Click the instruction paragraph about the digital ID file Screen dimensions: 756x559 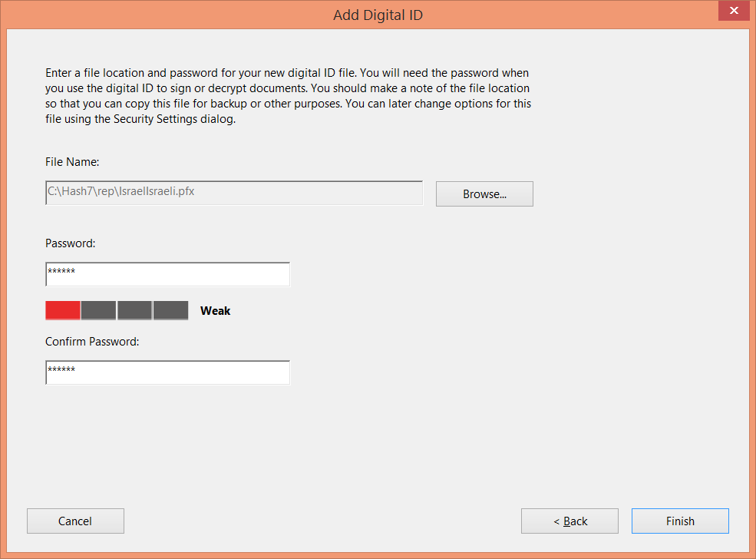point(289,96)
